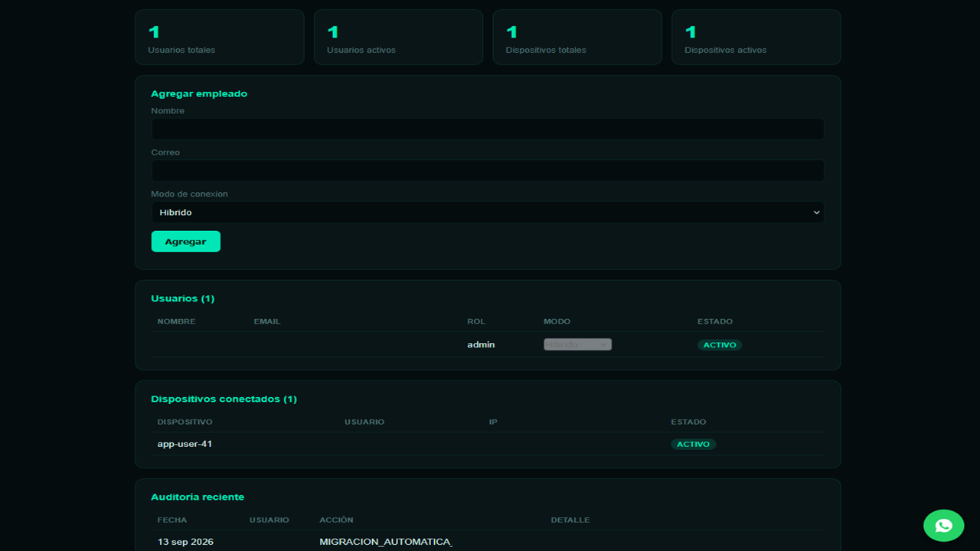Click the USUARIO header in the Dispositivos table
Viewport: 980px width, 551px height.
click(x=364, y=422)
